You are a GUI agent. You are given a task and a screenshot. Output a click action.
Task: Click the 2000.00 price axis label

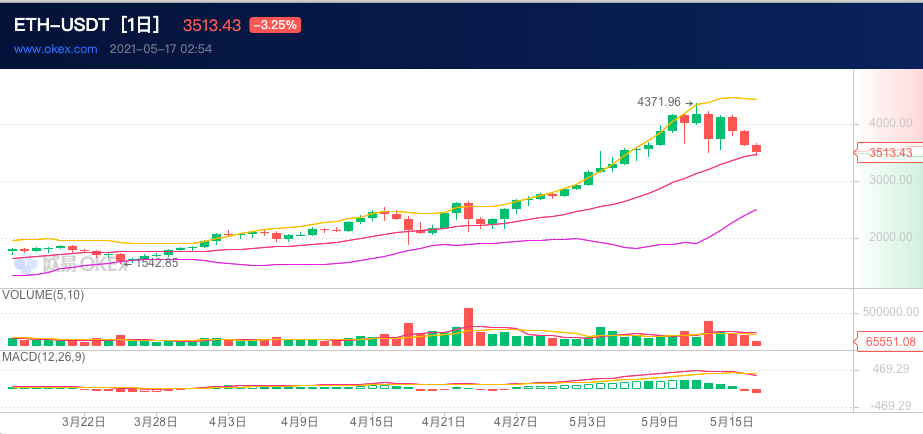click(x=890, y=238)
